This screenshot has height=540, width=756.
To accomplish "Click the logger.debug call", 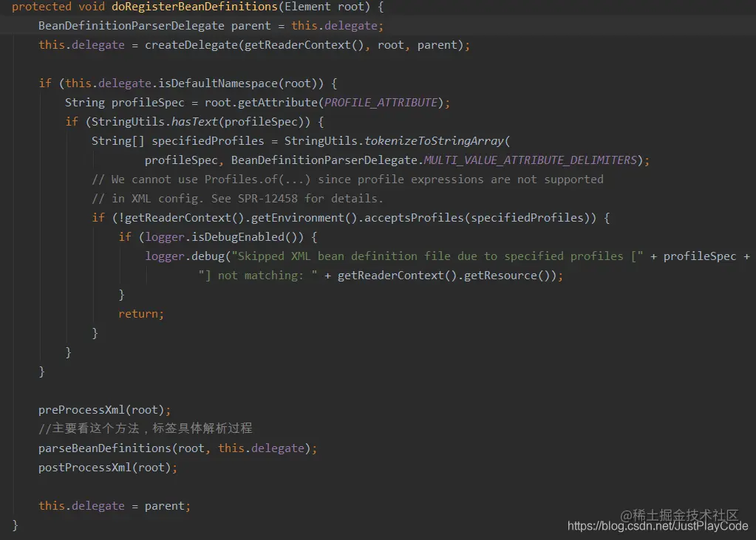I will point(185,256).
